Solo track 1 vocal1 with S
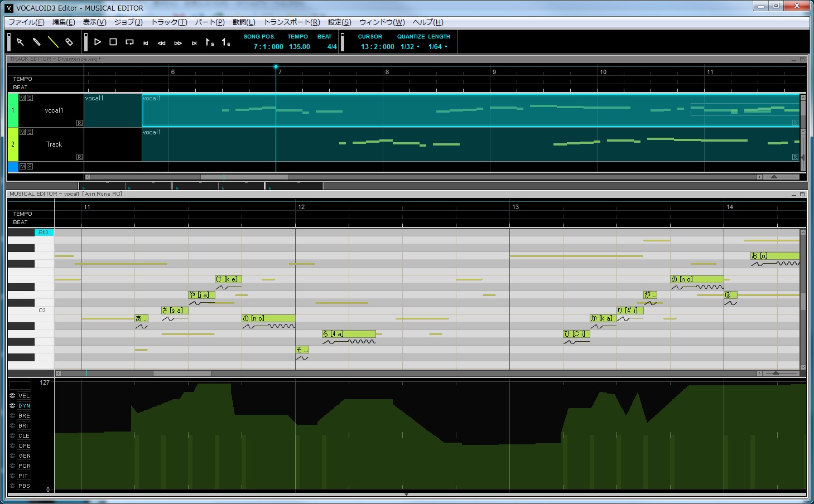 click(x=30, y=98)
